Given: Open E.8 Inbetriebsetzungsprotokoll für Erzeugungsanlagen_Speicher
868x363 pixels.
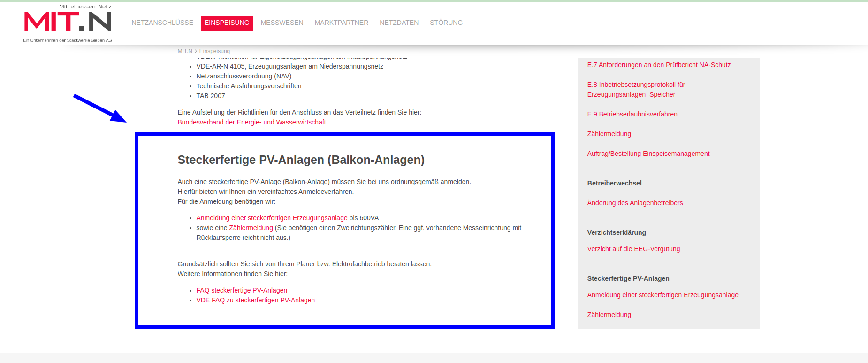Looking at the screenshot, I should tap(636, 89).
